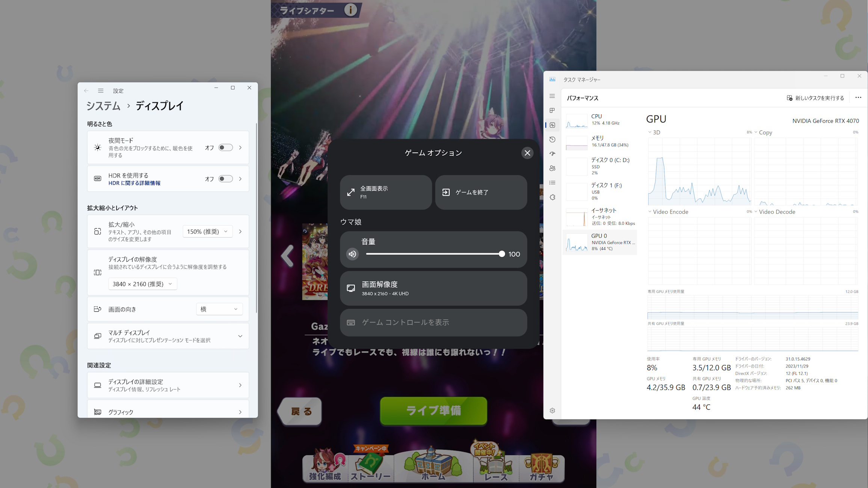The image size is (868, 488).
Task: Open ストーリー menu in game footer
Action: [x=371, y=465]
